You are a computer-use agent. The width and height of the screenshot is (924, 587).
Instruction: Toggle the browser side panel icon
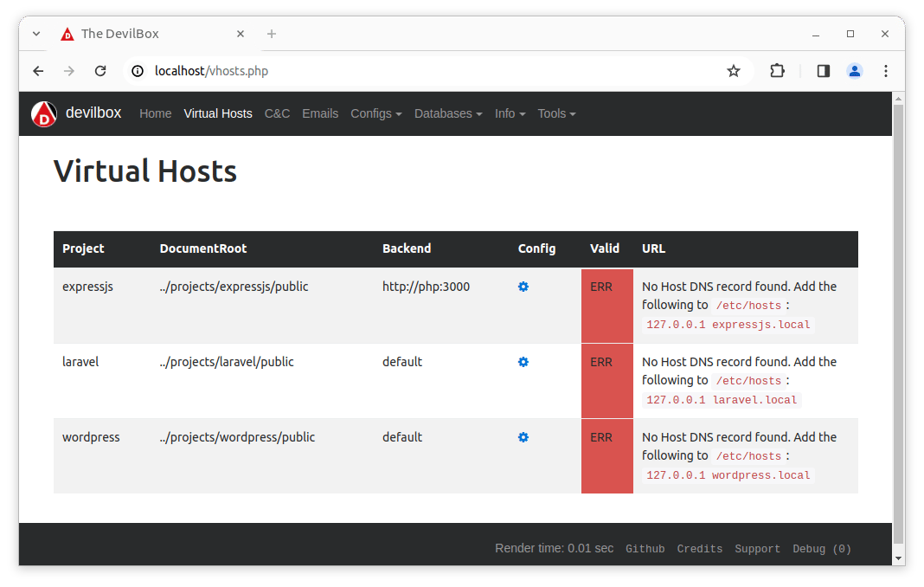823,71
